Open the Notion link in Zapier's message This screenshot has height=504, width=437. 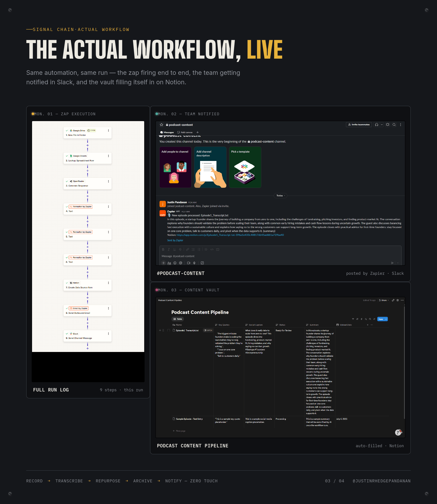230,235
